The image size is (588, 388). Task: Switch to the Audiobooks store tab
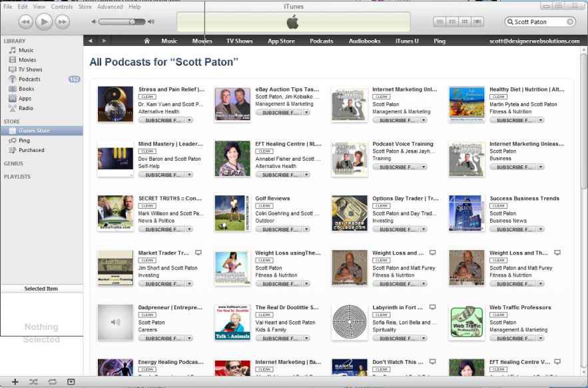[x=366, y=41]
